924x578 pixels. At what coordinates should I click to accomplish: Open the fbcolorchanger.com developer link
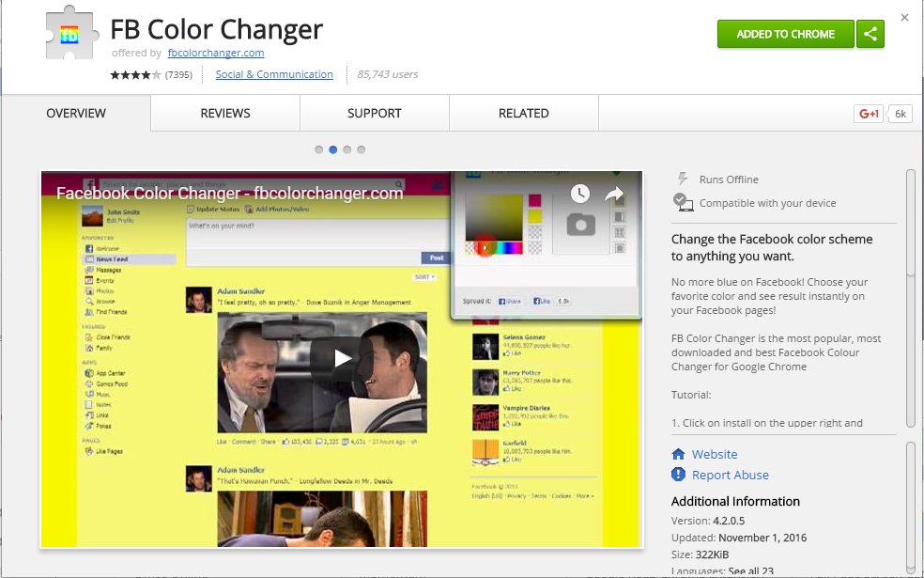[x=216, y=53]
